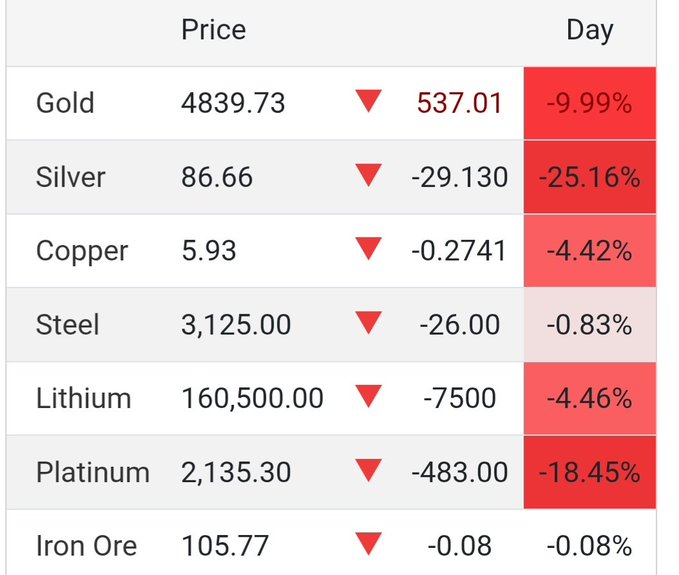Click Silver's -25.16% day change cell
This screenshot has width=679, height=575.
pos(589,177)
